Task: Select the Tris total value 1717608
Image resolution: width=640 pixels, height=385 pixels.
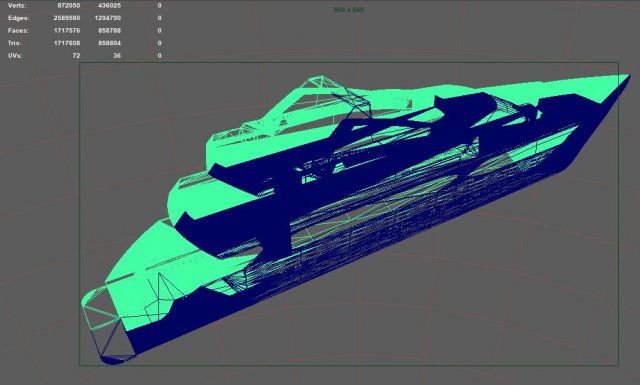Action: click(x=67, y=43)
